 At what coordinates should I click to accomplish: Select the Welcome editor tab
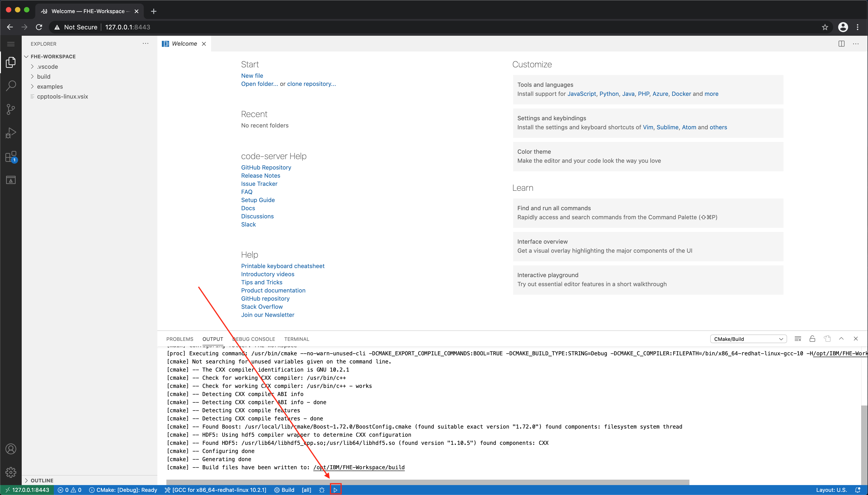(x=184, y=44)
